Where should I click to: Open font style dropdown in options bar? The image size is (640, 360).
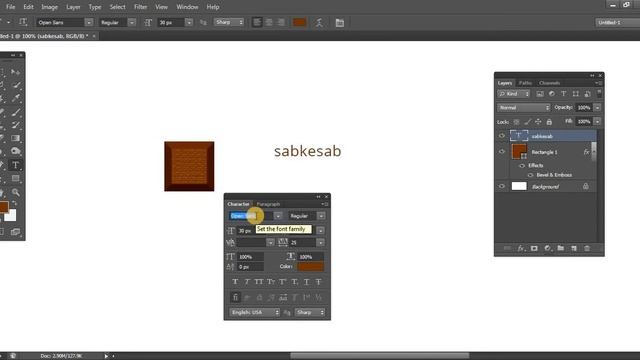pos(131,22)
